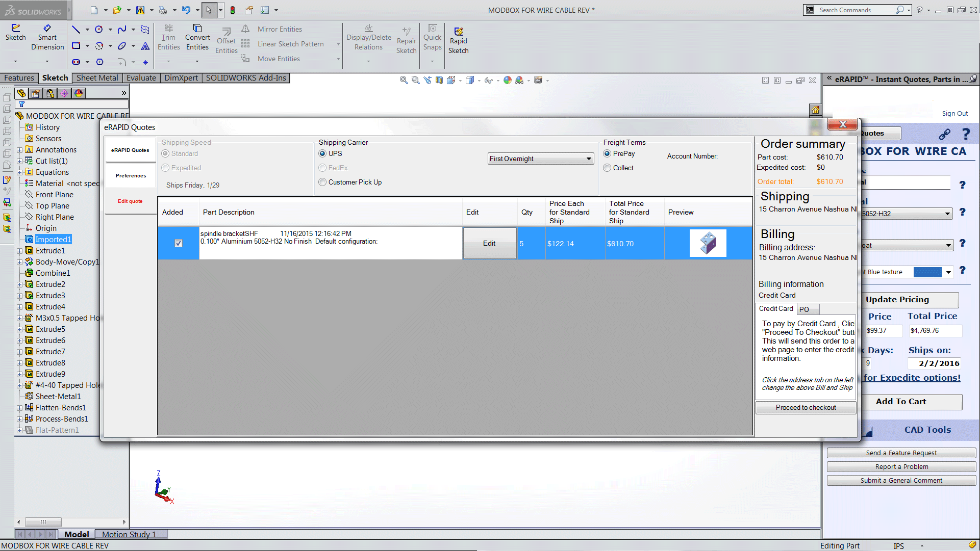Select Collect freight terms
Image resolution: width=980 pixels, height=551 pixels.
607,168
